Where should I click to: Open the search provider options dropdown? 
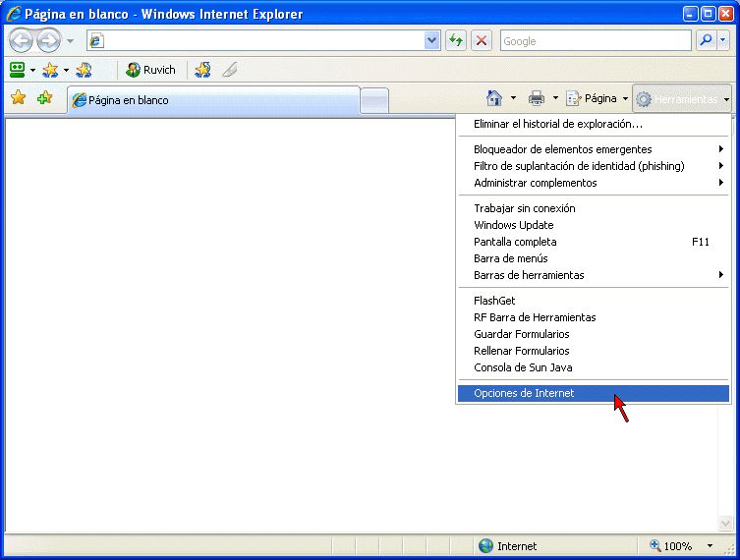click(723, 40)
